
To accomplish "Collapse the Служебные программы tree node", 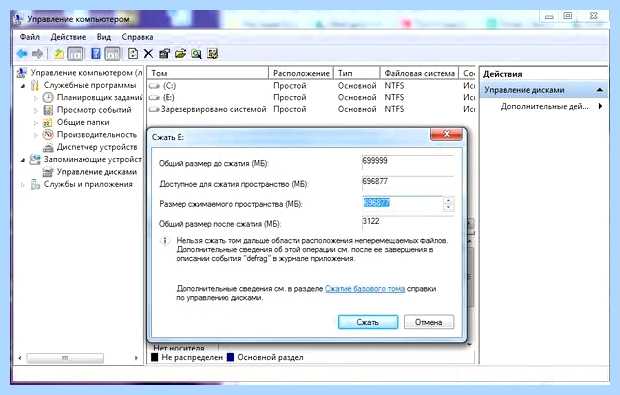I will [x=23, y=85].
